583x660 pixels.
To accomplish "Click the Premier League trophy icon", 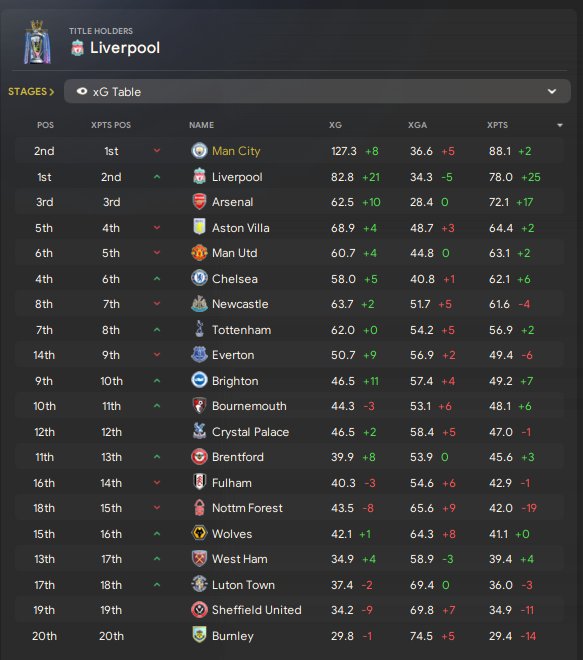I will (37, 43).
